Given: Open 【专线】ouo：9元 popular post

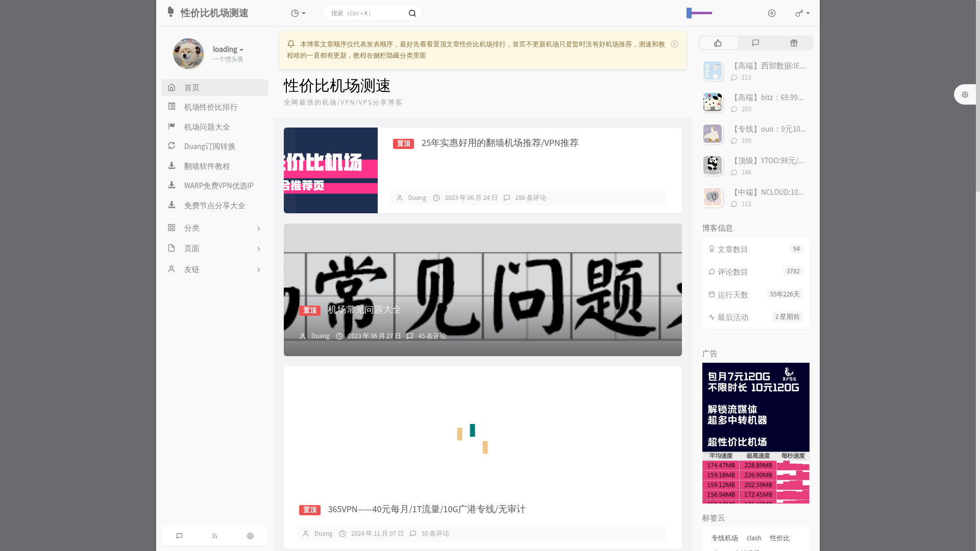Looking at the screenshot, I should coord(768,129).
